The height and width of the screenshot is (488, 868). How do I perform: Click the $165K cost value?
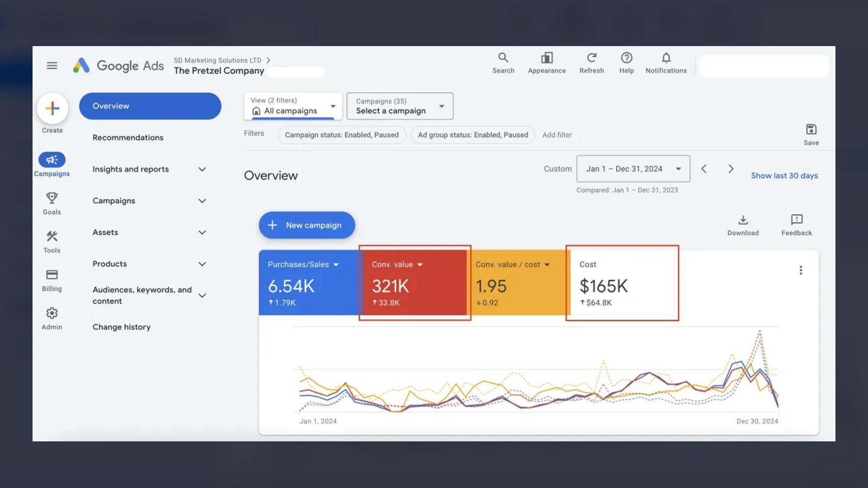point(604,286)
